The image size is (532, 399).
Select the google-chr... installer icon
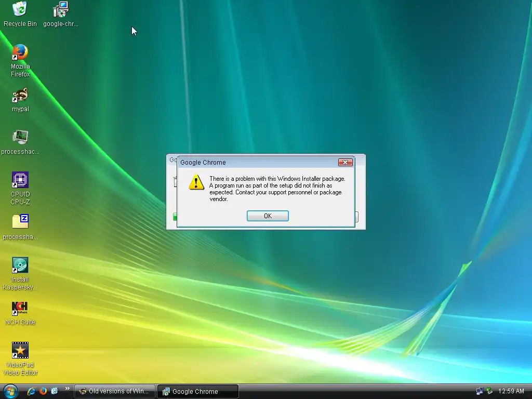61,14
